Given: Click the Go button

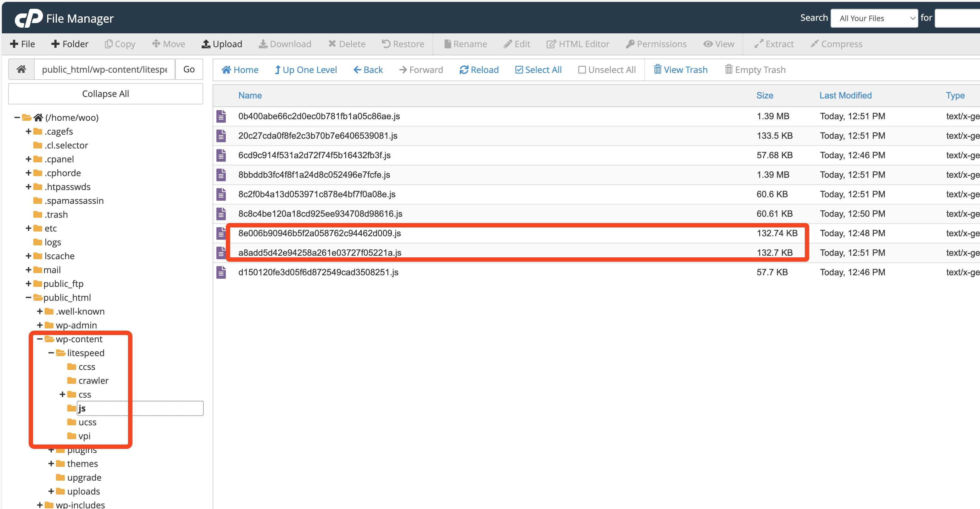Looking at the screenshot, I should tap(189, 69).
